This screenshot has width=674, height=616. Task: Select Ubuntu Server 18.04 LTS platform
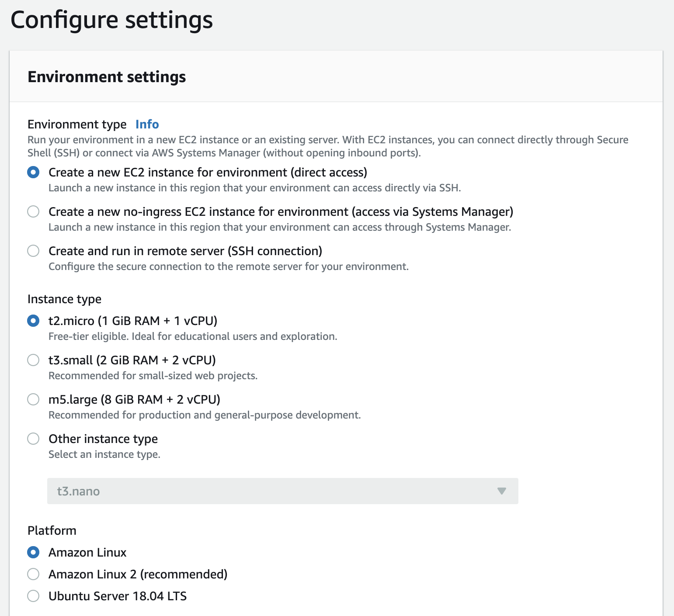(33, 596)
